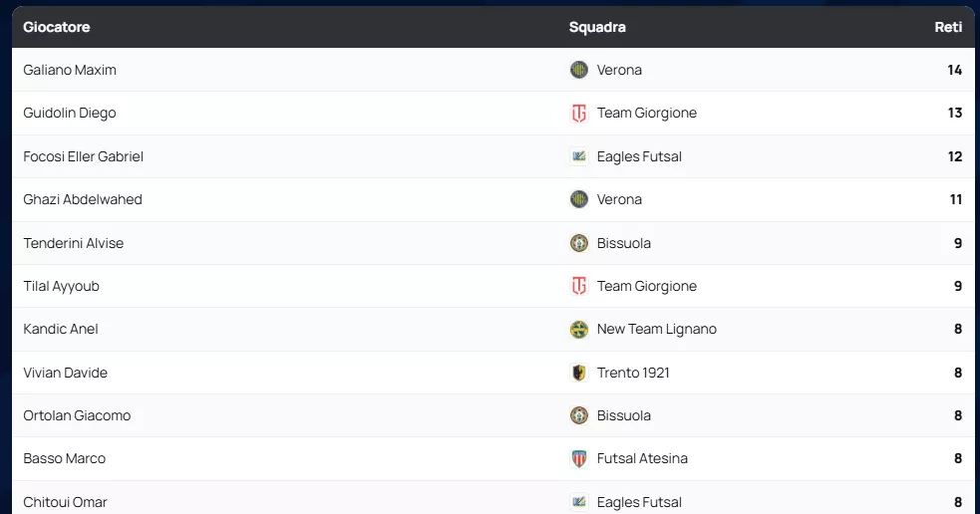Click the Bissuola crest beside Ortolan Giacomo

pos(579,415)
